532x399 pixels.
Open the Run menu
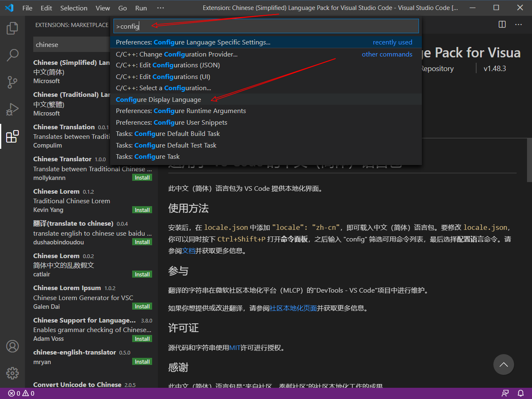tap(141, 8)
